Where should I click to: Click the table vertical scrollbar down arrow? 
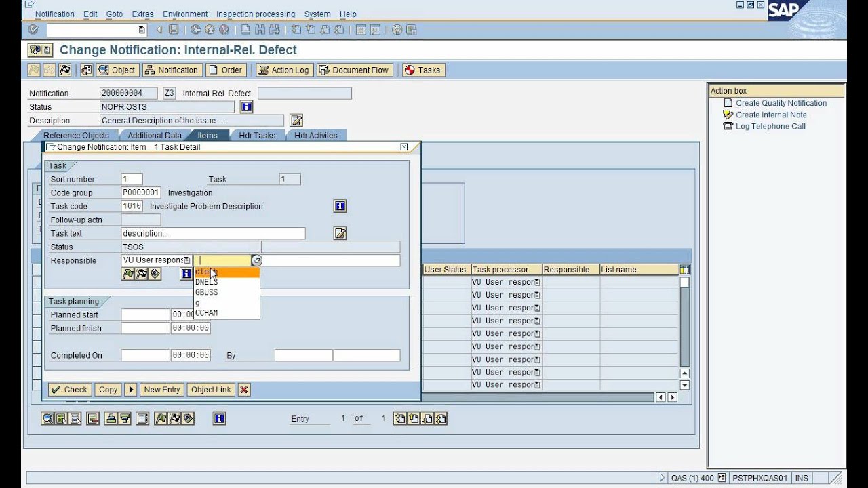point(684,385)
